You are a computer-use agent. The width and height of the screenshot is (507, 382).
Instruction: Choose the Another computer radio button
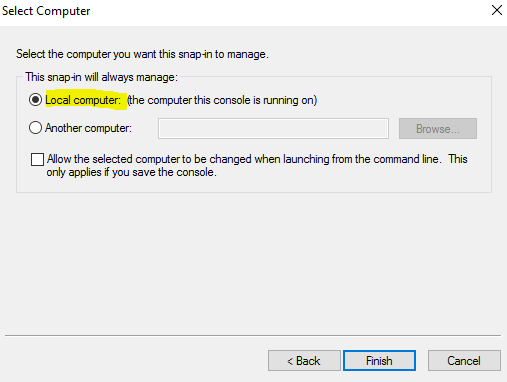point(35,128)
